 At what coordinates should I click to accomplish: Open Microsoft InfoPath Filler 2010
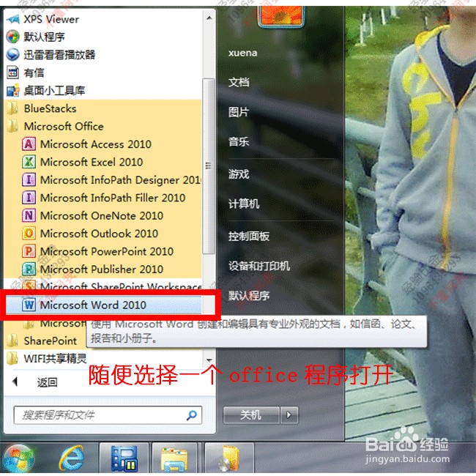[103, 198]
